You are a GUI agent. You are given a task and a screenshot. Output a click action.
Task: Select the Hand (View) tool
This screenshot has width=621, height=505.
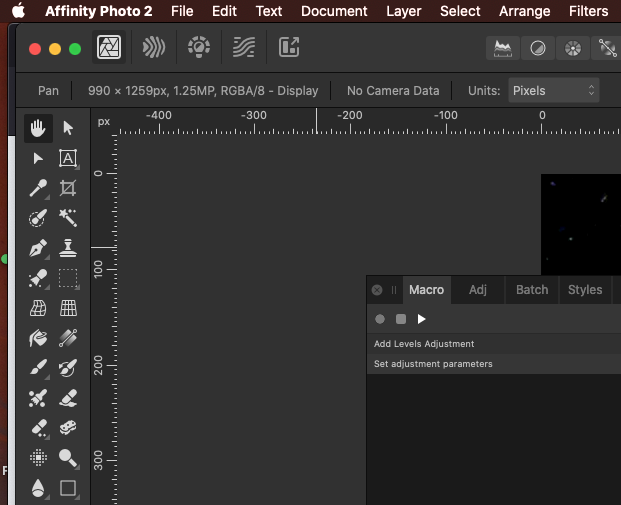pos(38,128)
